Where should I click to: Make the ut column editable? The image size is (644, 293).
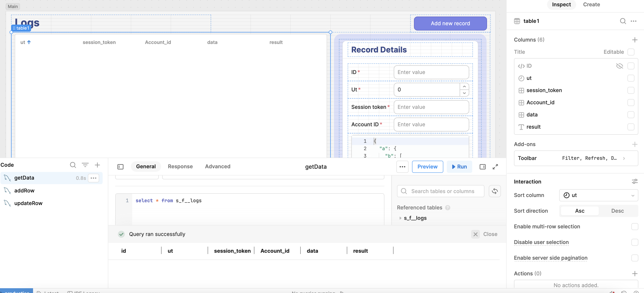pyautogui.click(x=631, y=78)
